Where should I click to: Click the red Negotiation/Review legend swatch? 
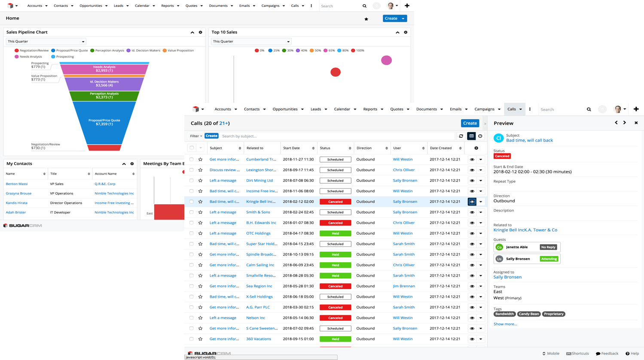pos(17,51)
